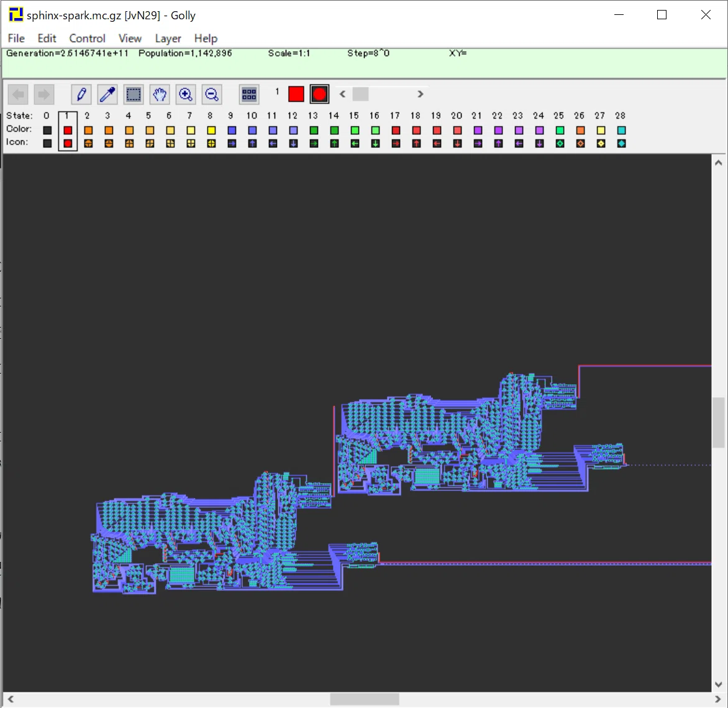Image resolution: width=728 pixels, height=708 pixels.
Task: Select the state 11 left-arrow icon
Action: coord(273,144)
